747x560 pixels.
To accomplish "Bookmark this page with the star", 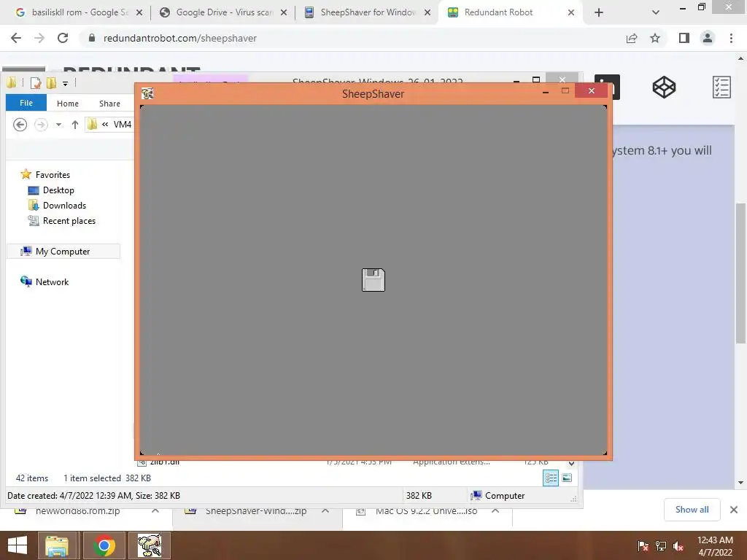I will pyautogui.click(x=655, y=38).
